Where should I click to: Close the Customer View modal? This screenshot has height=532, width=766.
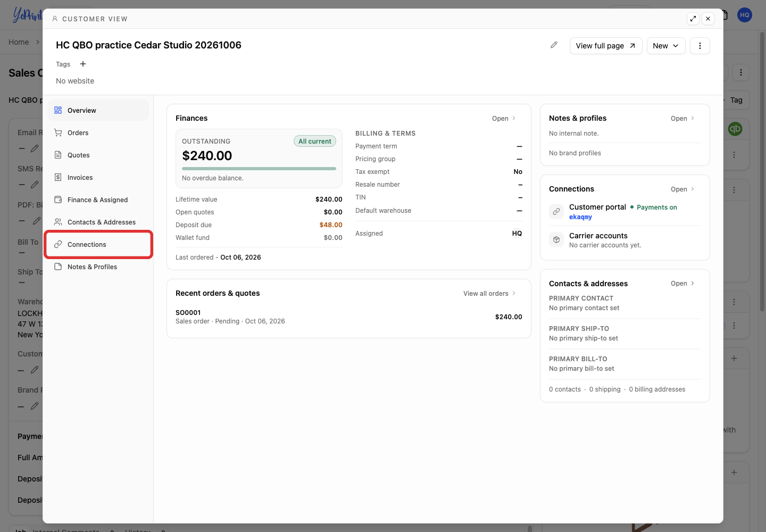tap(708, 19)
